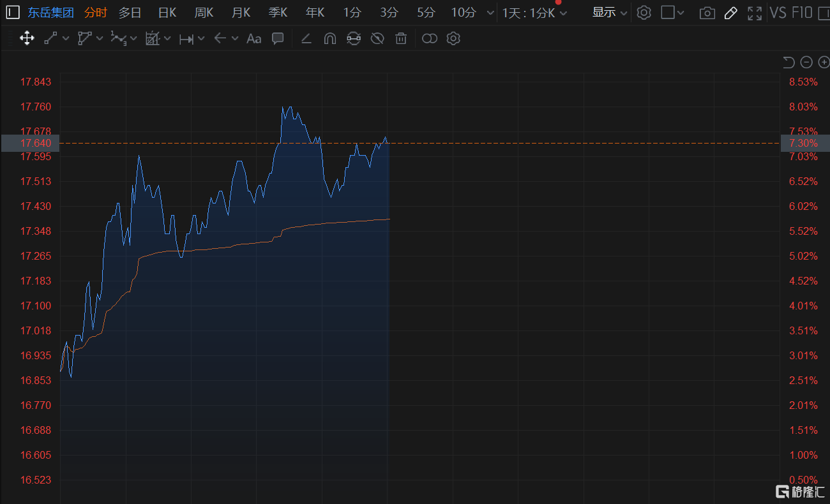Expand layout square dropdown arrow
Image resolution: width=830 pixels, height=504 pixels.
[x=681, y=13]
